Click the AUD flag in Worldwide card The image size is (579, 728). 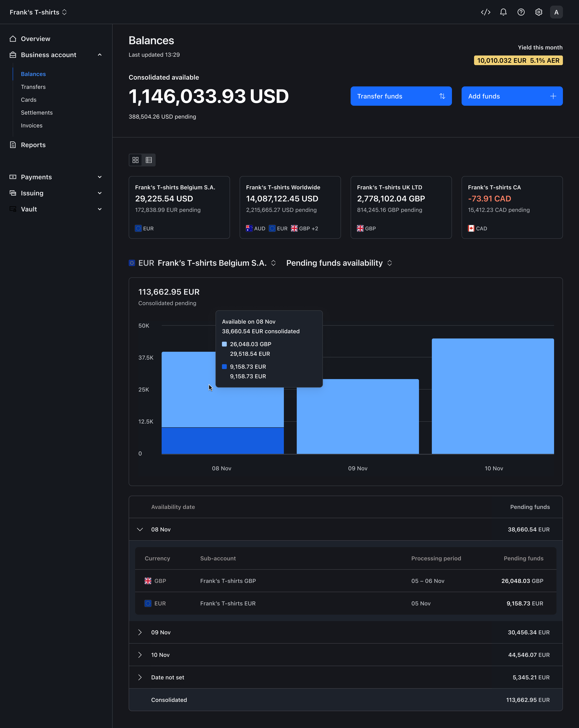pyautogui.click(x=249, y=229)
